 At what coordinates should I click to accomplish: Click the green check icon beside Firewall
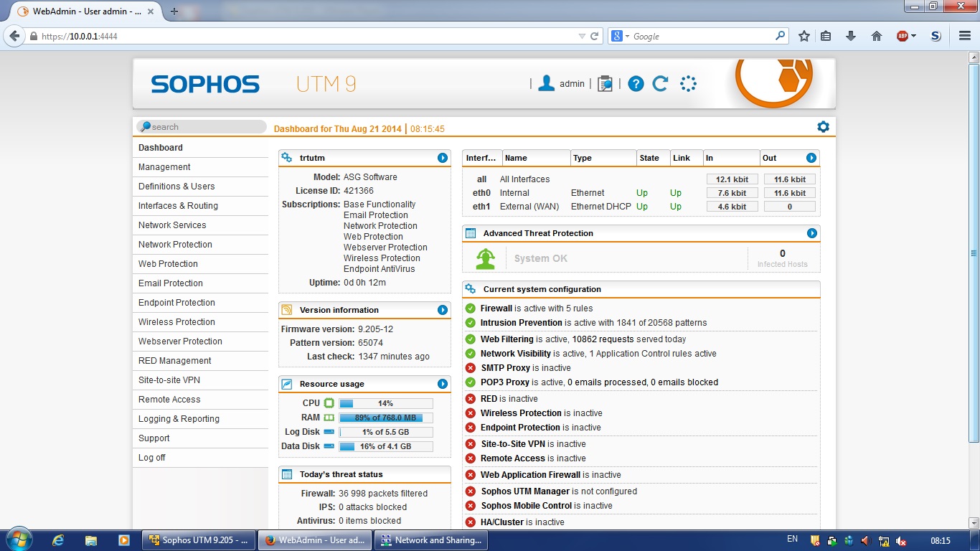pyautogui.click(x=471, y=309)
